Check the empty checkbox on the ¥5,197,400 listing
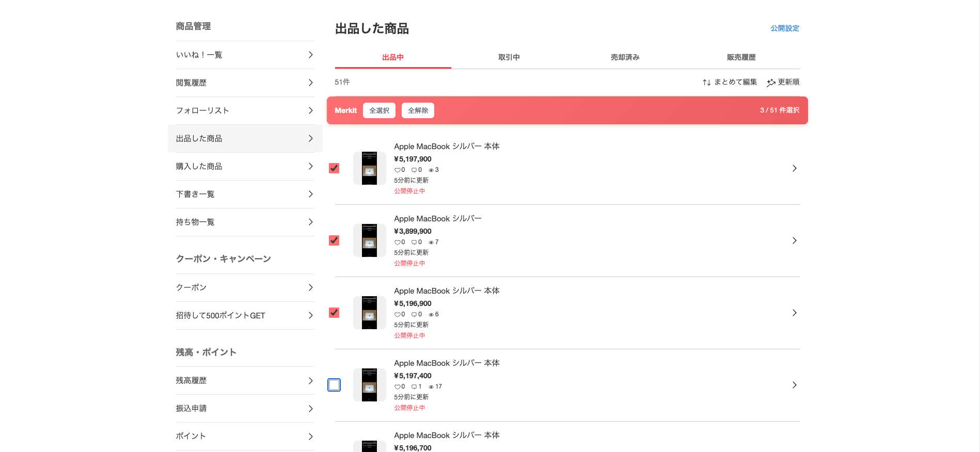The width and height of the screenshot is (980, 452). 334,385
